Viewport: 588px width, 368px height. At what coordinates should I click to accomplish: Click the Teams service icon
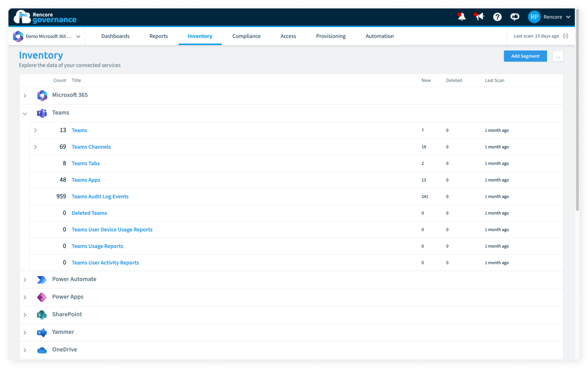pos(42,113)
